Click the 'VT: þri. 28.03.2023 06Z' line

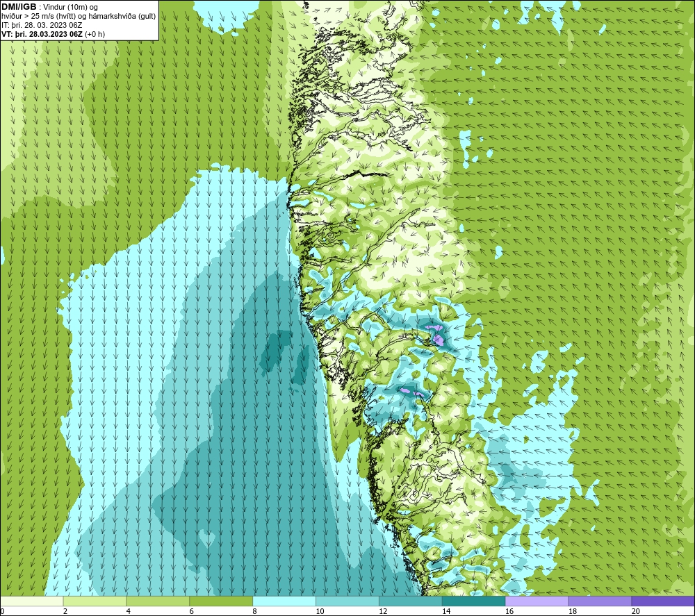[42, 34]
